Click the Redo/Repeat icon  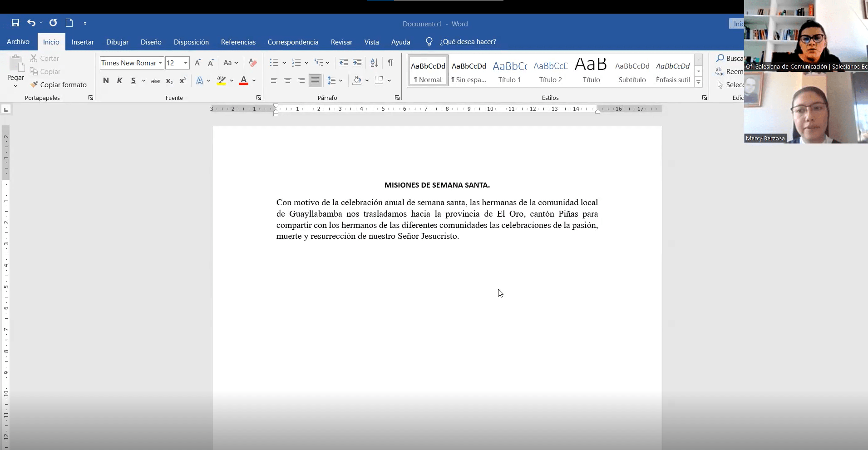(x=53, y=23)
